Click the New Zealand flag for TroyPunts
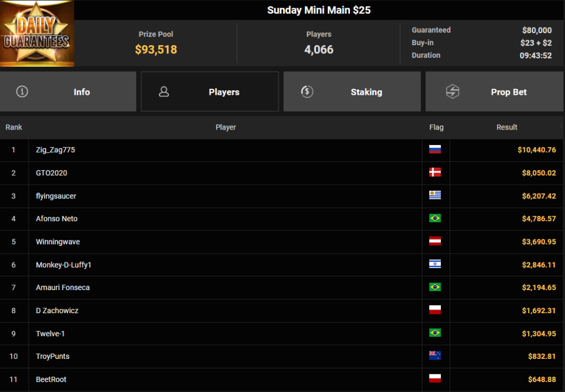This screenshot has width=565, height=392. click(x=435, y=356)
